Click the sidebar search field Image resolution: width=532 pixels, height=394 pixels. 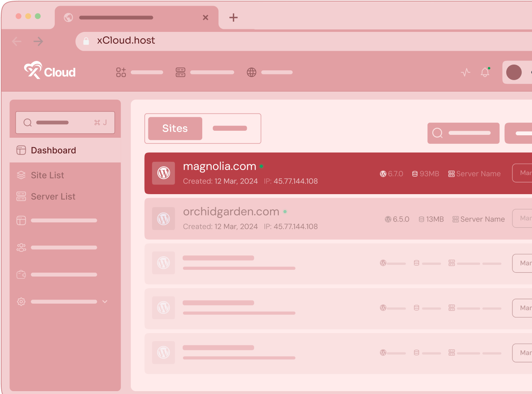[x=65, y=123]
